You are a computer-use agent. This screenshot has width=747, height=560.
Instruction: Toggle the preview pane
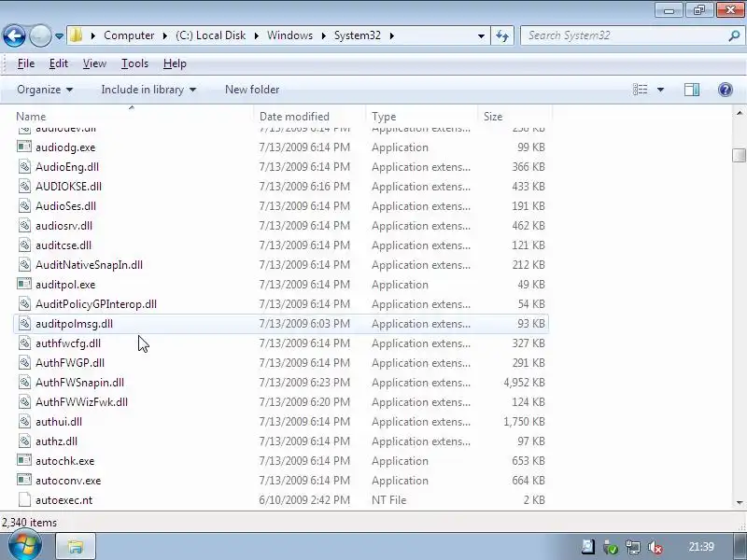692,90
